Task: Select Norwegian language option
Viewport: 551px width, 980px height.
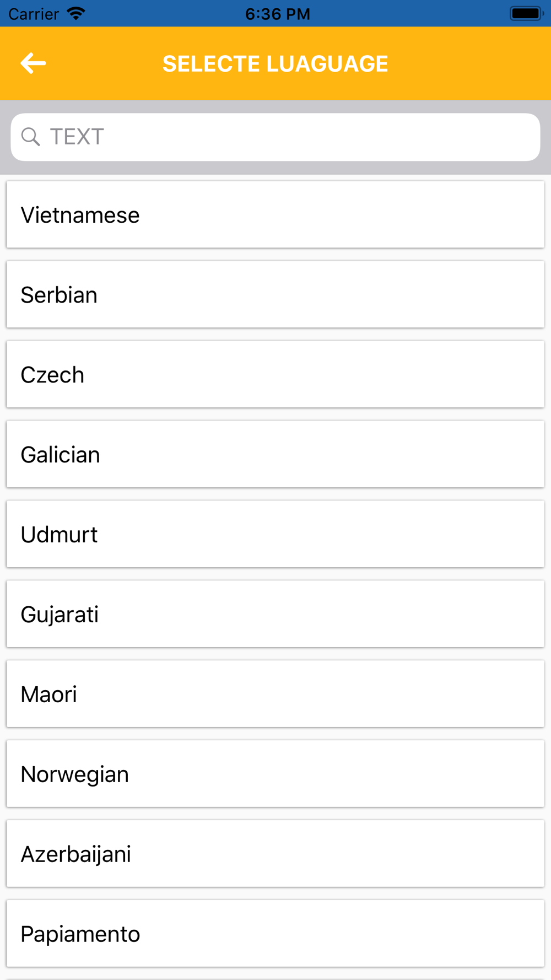Action: tap(275, 774)
